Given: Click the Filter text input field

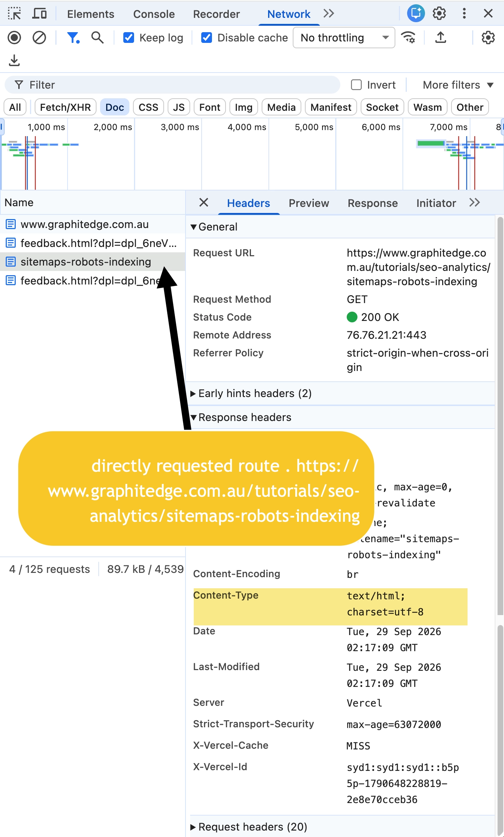Looking at the screenshot, I should pyautogui.click(x=172, y=85).
